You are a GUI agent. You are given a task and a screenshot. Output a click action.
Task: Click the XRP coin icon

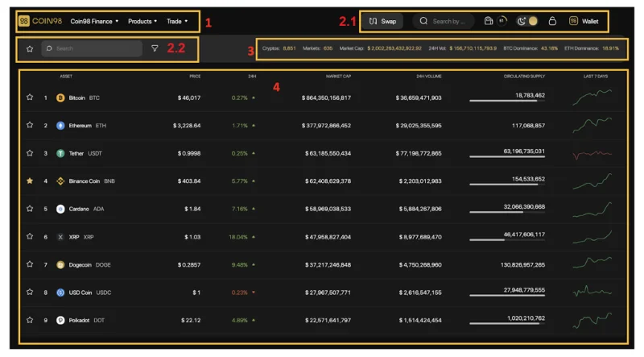[60, 237]
